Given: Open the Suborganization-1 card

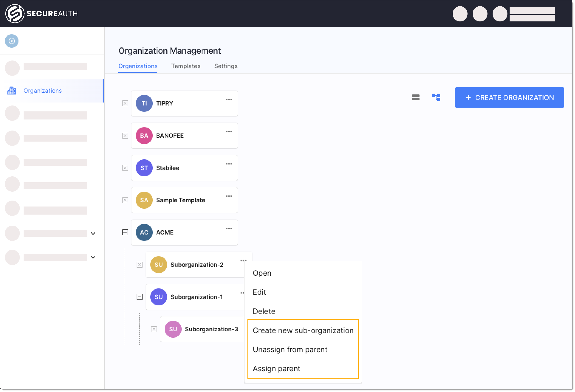Looking at the screenshot, I should click(195, 297).
